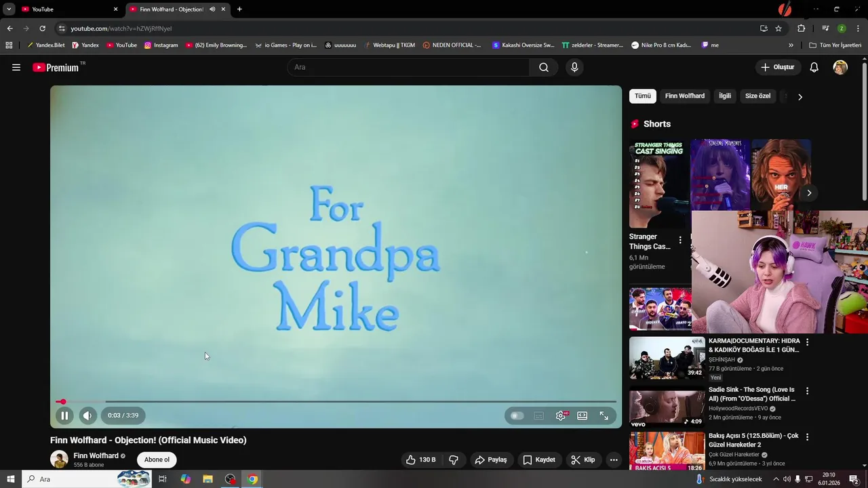The image size is (868, 488).
Task: Switch to theater mode
Action: click(x=583, y=415)
